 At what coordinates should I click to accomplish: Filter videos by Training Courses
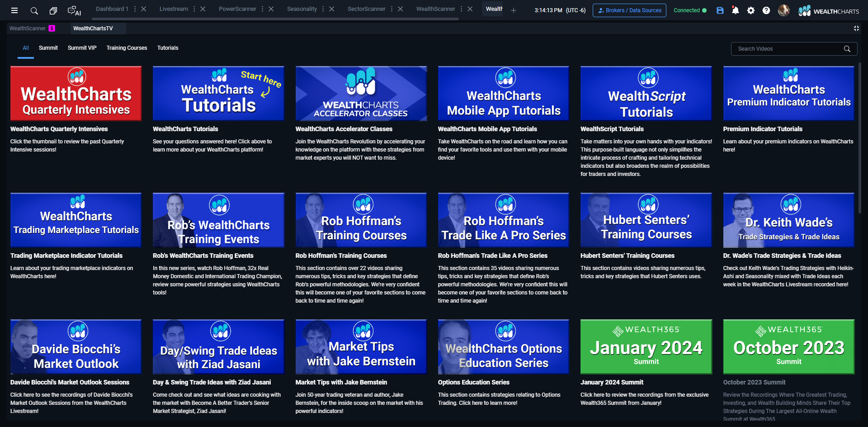click(x=127, y=48)
